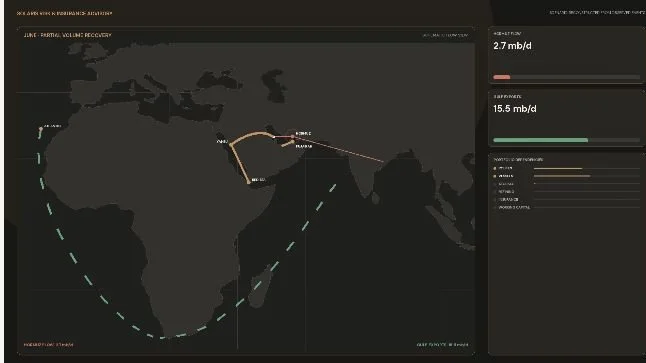Click the header text at top right
Screen dimensions: 646x363
tap(597, 13)
